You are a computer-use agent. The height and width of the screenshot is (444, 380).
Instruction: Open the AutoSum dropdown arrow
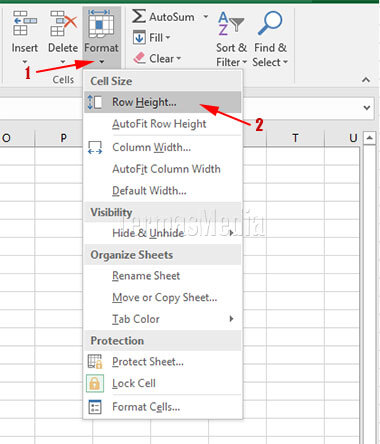click(x=206, y=16)
